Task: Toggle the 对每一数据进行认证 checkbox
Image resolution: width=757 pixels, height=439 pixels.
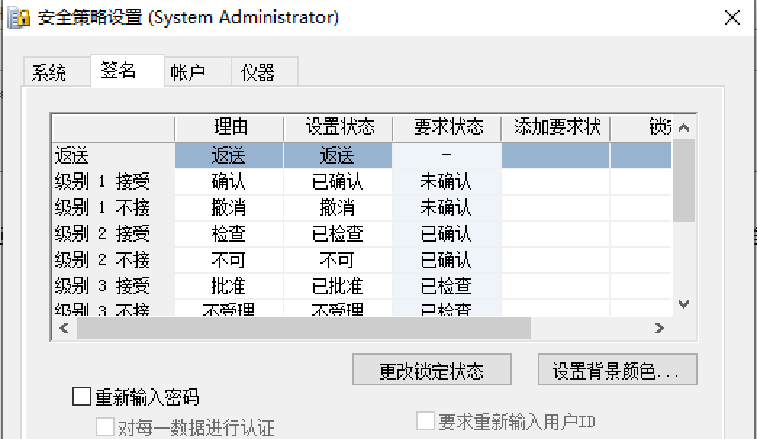Action: coord(104,427)
